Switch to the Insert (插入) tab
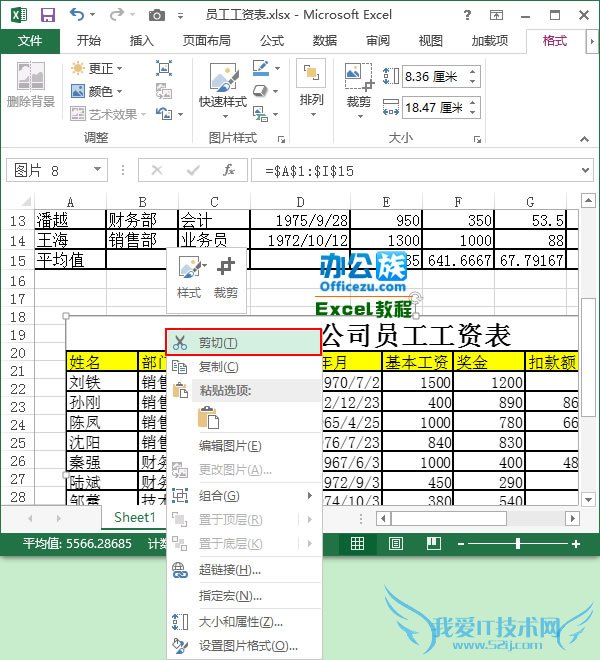The height and width of the screenshot is (660, 600). (x=141, y=41)
